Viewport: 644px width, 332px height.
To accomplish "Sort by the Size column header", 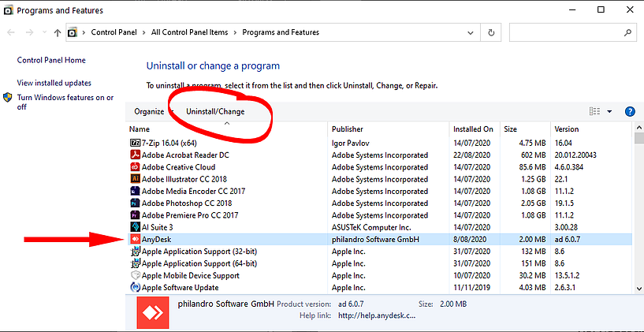I will (525, 129).
